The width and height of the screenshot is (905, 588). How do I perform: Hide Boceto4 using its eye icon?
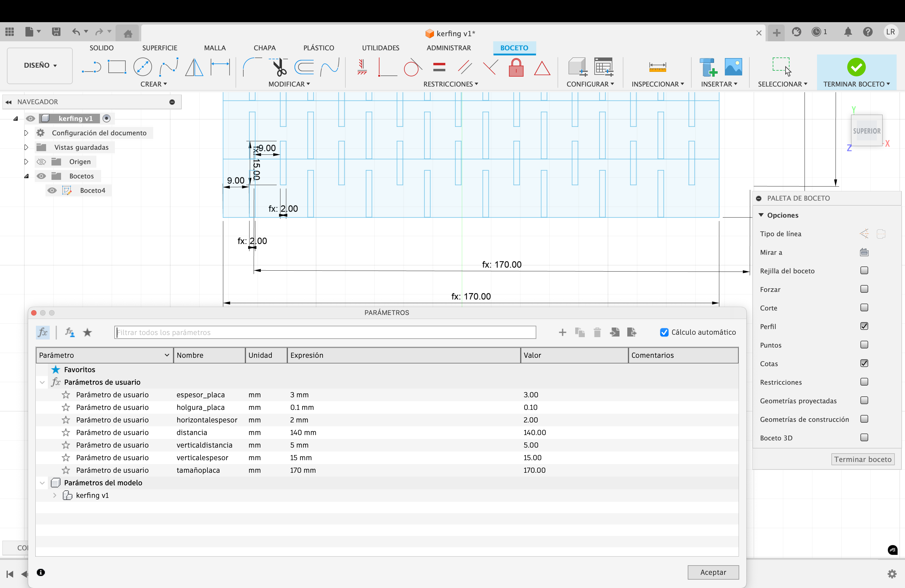point(52,190)
